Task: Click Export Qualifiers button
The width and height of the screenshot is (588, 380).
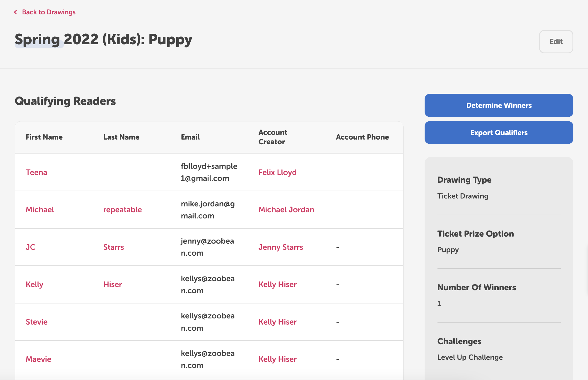Action: point(499,133)
